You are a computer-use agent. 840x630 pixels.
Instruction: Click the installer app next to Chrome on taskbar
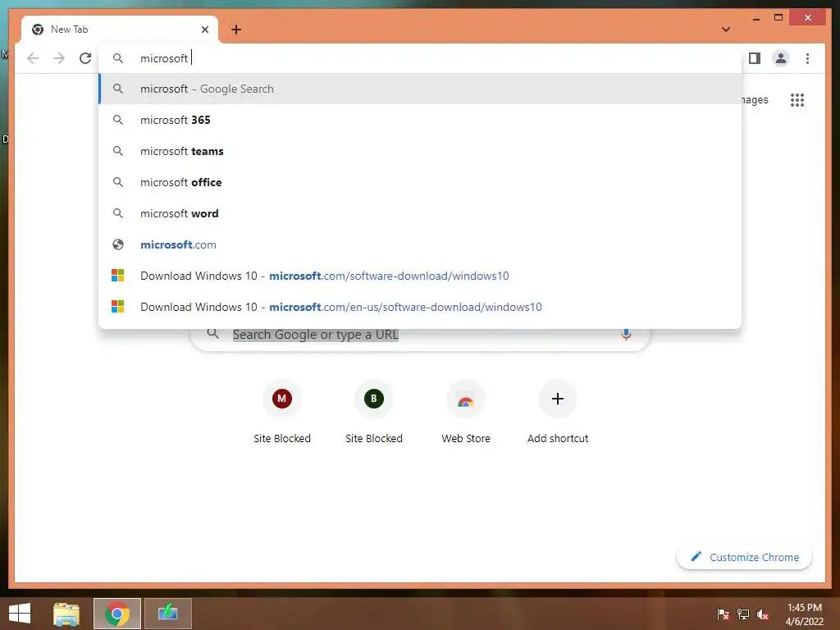167,614
